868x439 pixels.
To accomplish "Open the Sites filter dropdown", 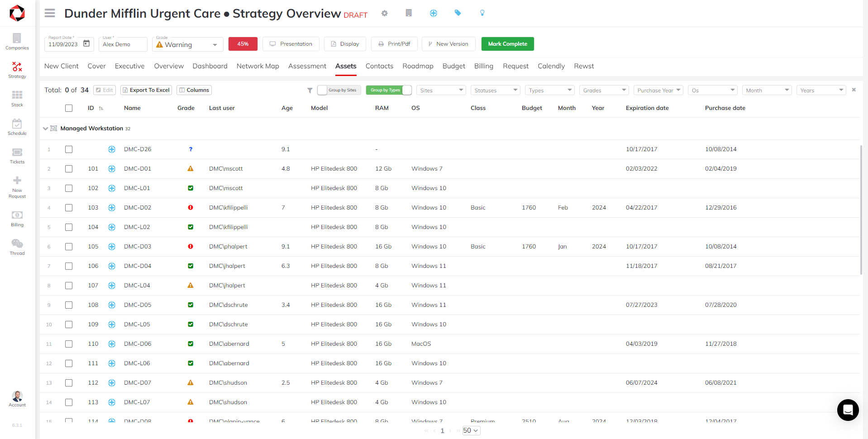I will [441, 90].
